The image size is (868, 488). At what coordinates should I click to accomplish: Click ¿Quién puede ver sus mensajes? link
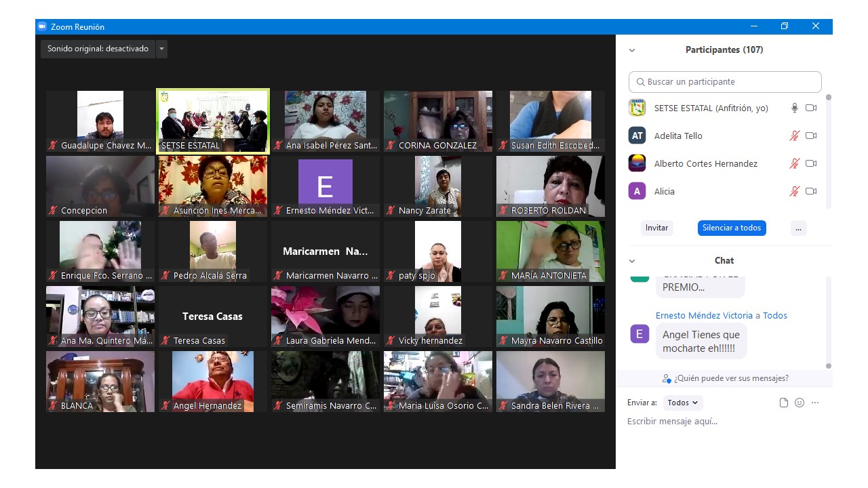pyautogui.click(x=725, y=378)
